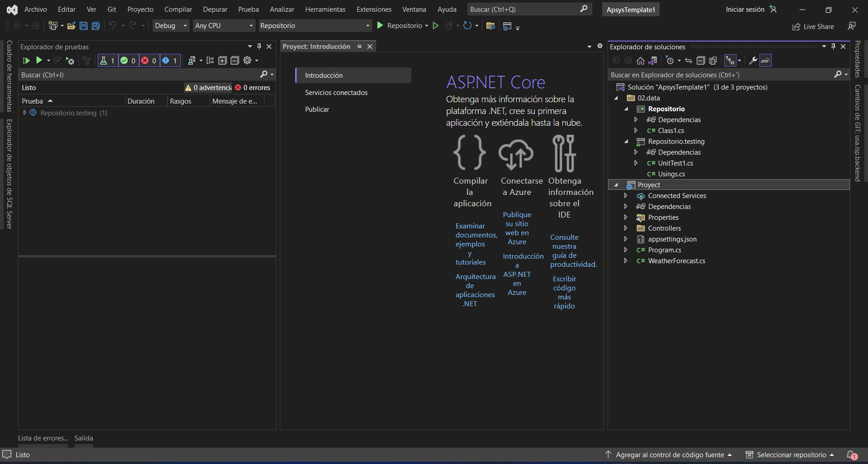This screenshot has width=868, height=464.
Task: Click the wrench Properties icon
Action: 753,61
